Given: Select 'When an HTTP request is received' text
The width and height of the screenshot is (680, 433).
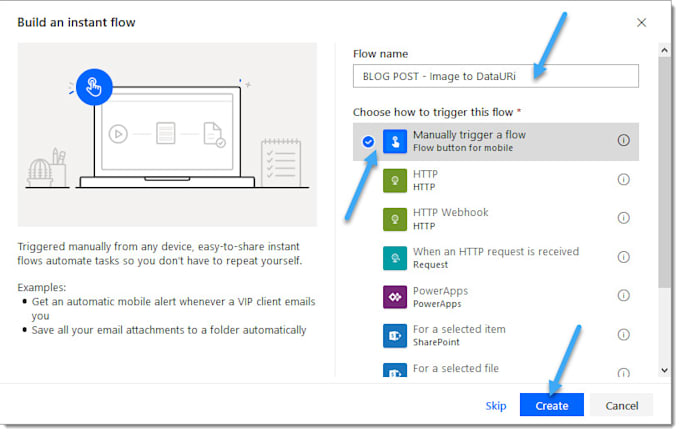Looking at the screenshot, I should (496, 251).
